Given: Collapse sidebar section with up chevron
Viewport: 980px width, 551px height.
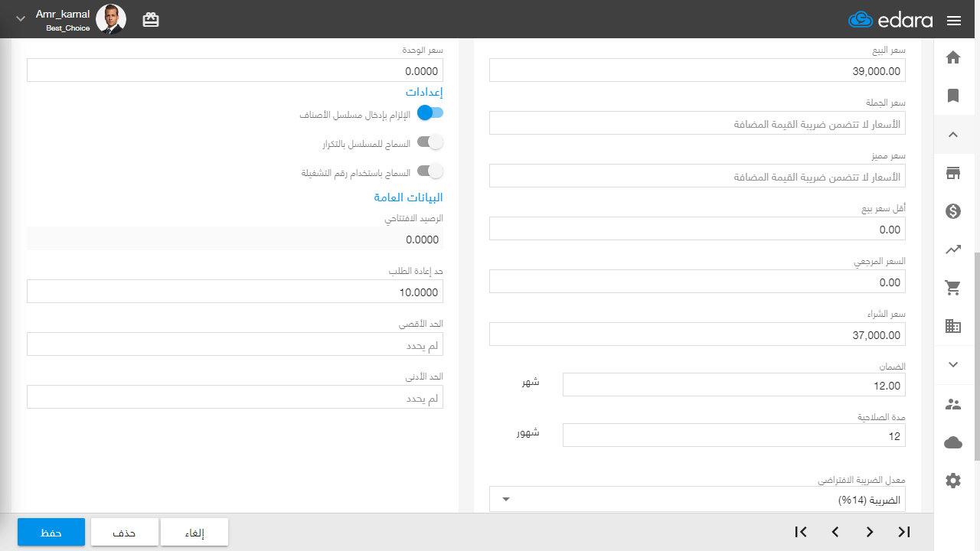Looking at the screenshot, I should 953,135.
